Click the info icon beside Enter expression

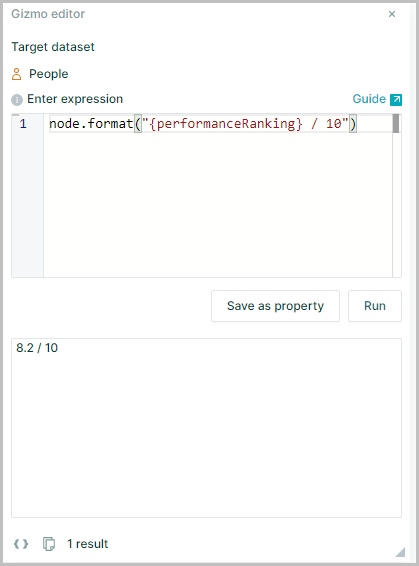17,100
